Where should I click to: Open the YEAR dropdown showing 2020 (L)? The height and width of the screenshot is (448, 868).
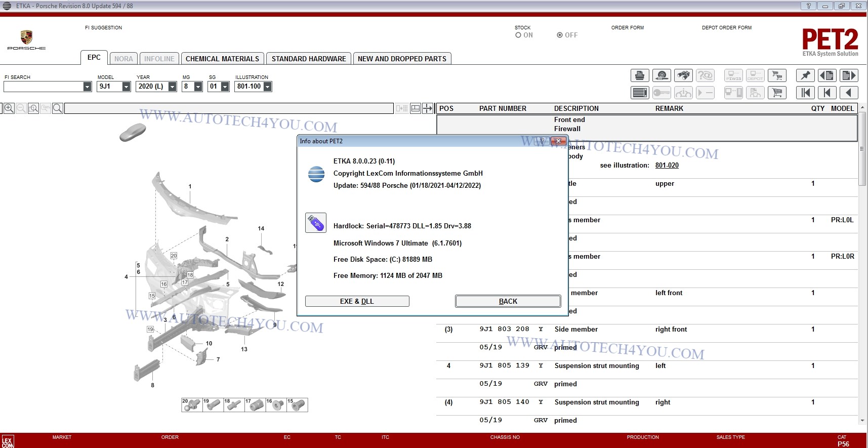[x=172, y=87]
